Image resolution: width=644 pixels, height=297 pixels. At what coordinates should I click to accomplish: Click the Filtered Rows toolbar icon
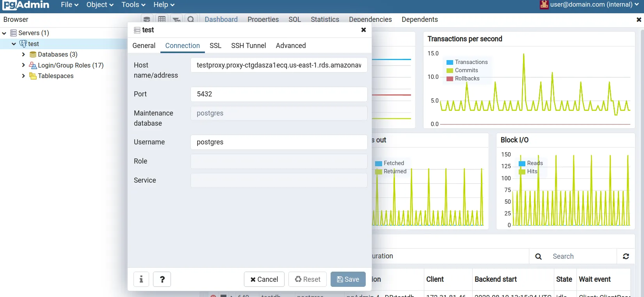point(176,19)
